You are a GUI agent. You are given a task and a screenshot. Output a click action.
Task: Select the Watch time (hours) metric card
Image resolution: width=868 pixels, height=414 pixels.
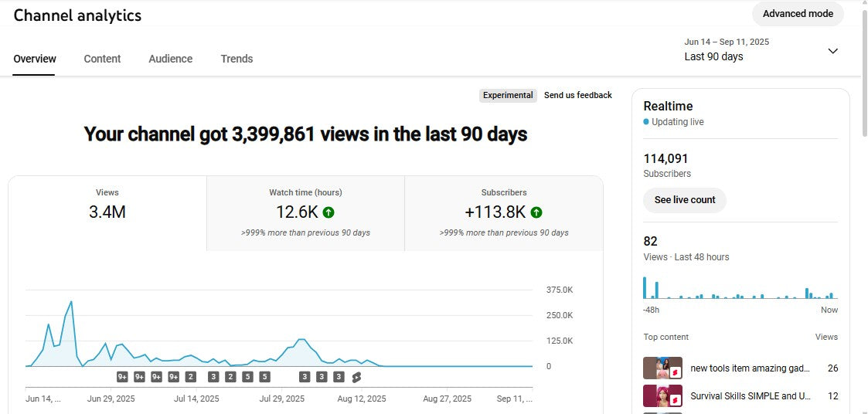pos(305,212)
